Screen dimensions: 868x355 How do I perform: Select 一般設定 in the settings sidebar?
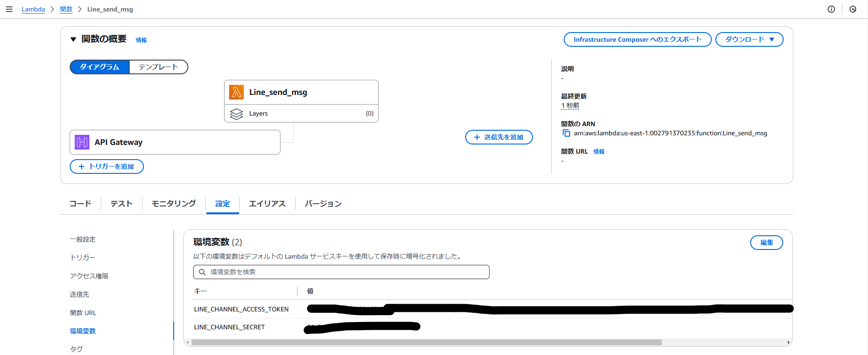83,239
